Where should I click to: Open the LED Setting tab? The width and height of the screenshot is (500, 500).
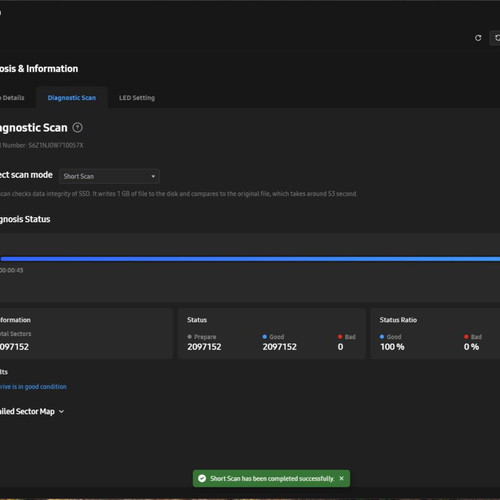137,98
